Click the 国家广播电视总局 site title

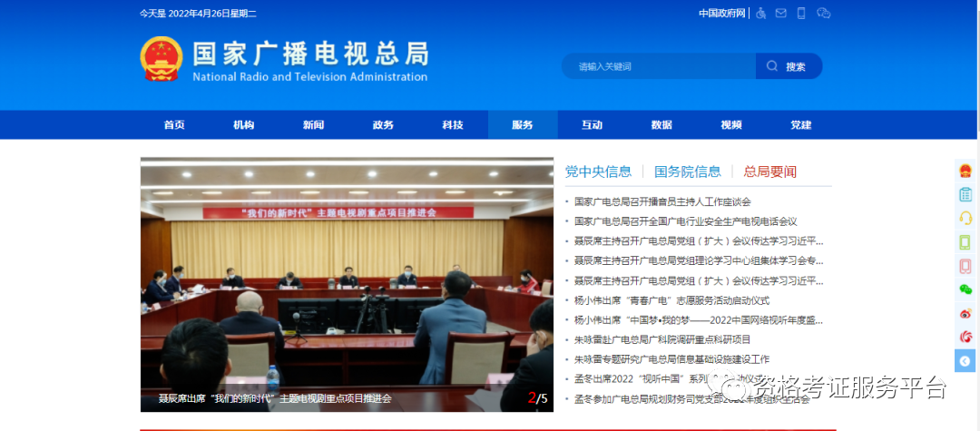point(310,54)
